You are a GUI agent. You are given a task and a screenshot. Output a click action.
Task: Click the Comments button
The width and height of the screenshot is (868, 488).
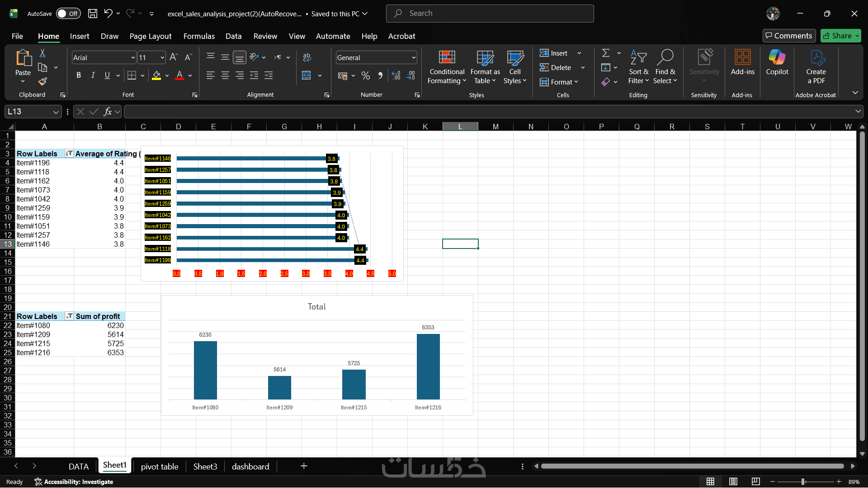point(789,36)
